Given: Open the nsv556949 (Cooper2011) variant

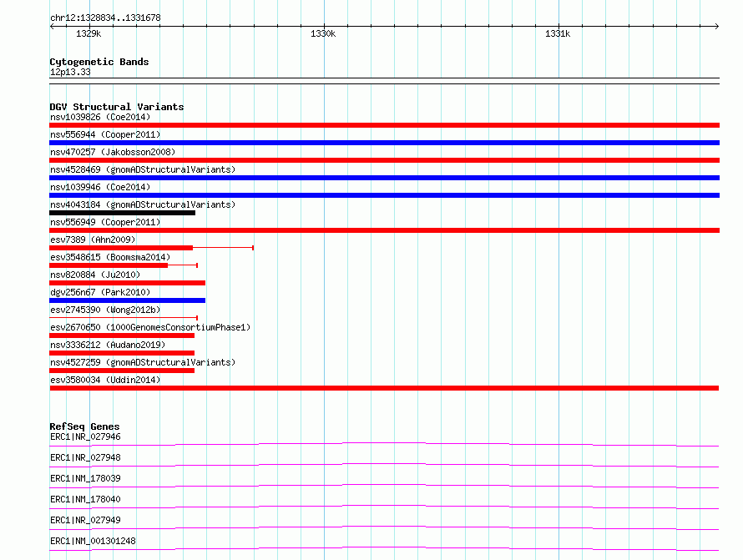Looking at the screenshot, I should coord(105,222).
